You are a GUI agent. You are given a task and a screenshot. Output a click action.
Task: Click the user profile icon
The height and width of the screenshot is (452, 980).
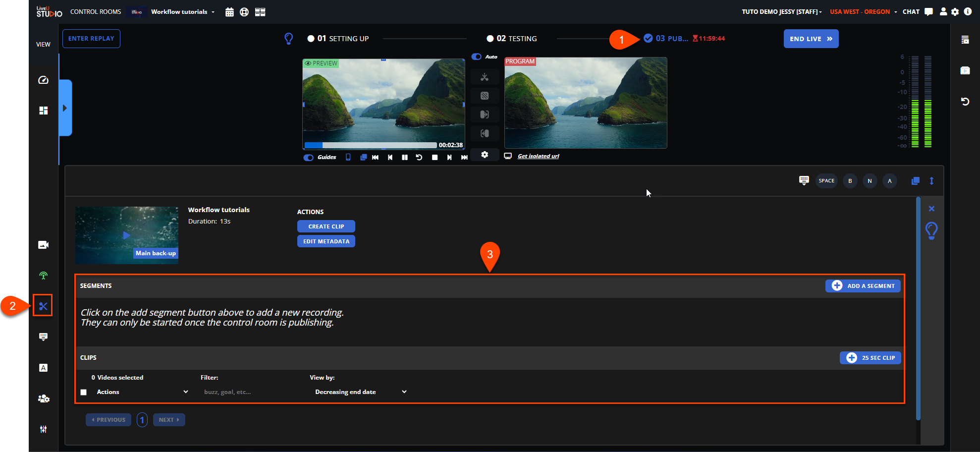click(x=943, y=12)
